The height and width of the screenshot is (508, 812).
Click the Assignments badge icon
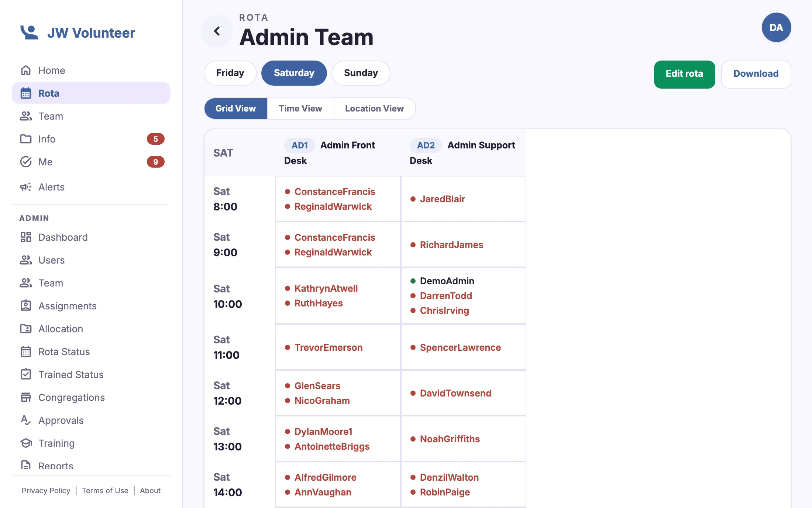(x=26, y=306)
